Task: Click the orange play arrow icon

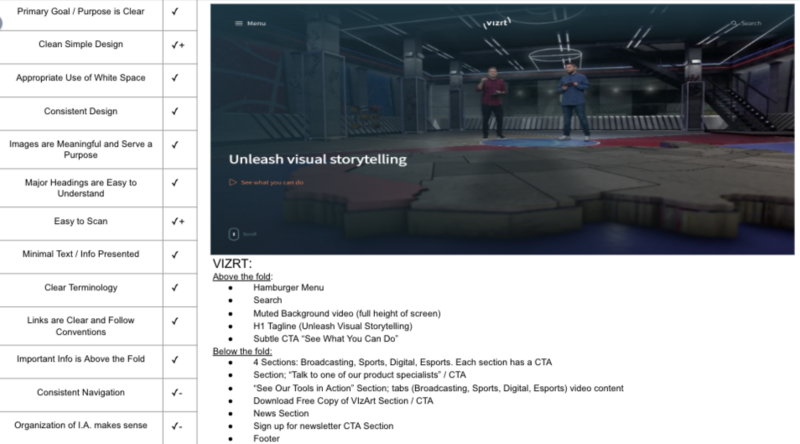Action: [x=233, y=182]
